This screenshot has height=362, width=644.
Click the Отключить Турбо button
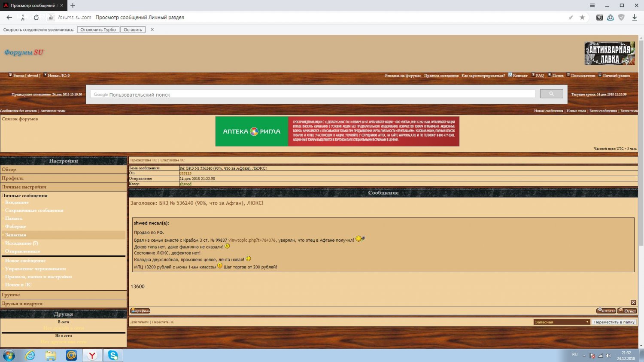[x=98, y=30]
